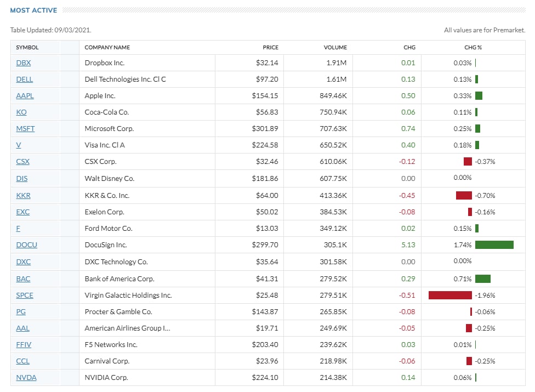Click the CHG column header
535x392 pixels.
point(409,47)
